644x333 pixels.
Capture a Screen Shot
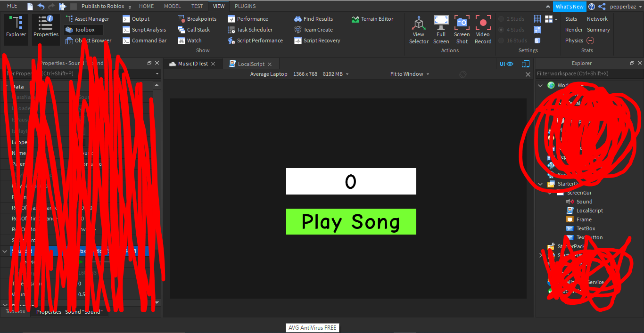pyautogui.click(x=462, y=29)
